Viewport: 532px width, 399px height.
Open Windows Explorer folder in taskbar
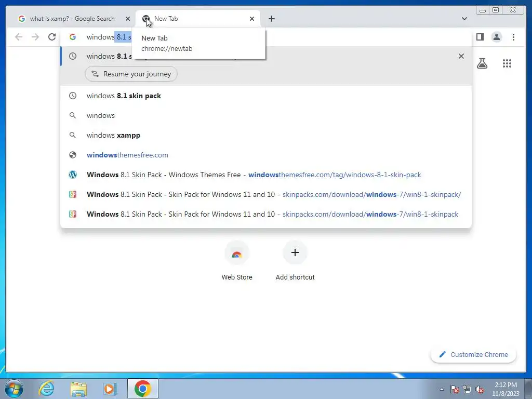point(78,389)
